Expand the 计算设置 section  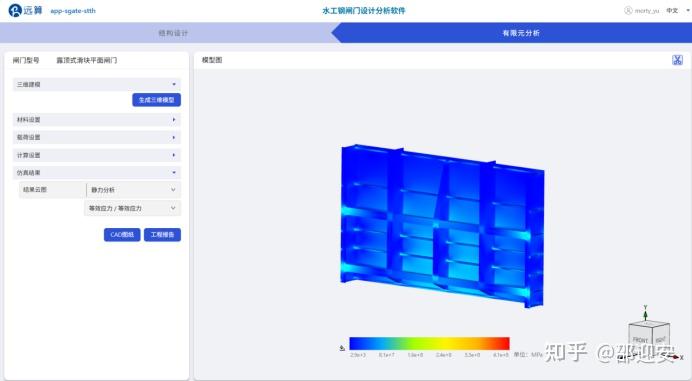point(97,155)
